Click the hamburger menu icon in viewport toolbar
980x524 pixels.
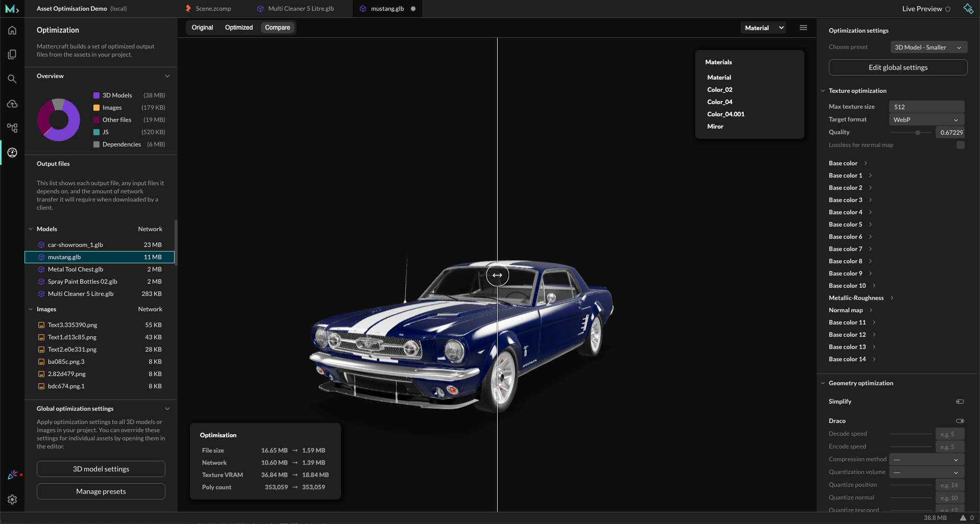[803, 28]
